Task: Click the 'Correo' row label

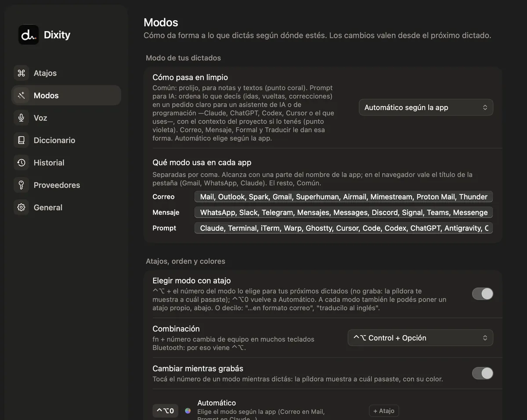Action: point(163,197)
